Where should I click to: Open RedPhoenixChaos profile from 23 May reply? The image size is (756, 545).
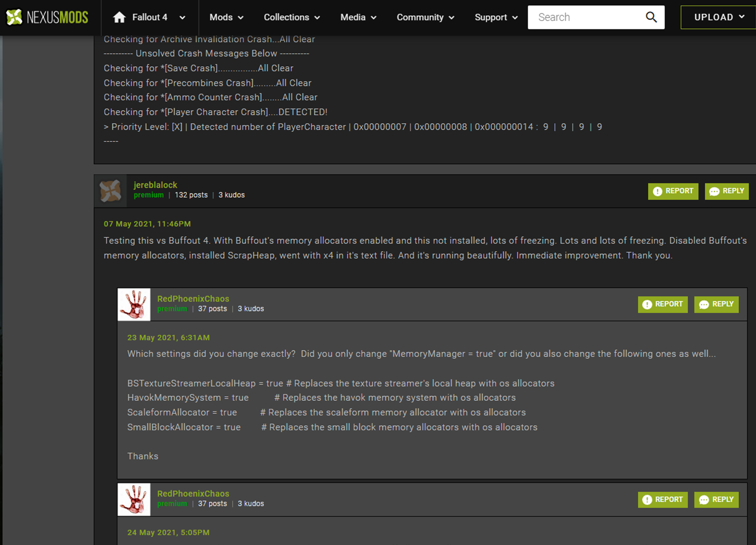193,299
